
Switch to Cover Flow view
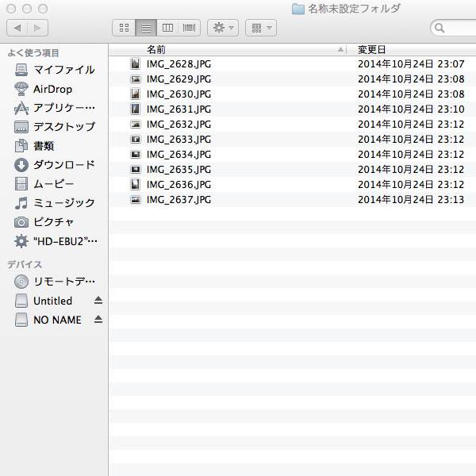tap(189, 28)
